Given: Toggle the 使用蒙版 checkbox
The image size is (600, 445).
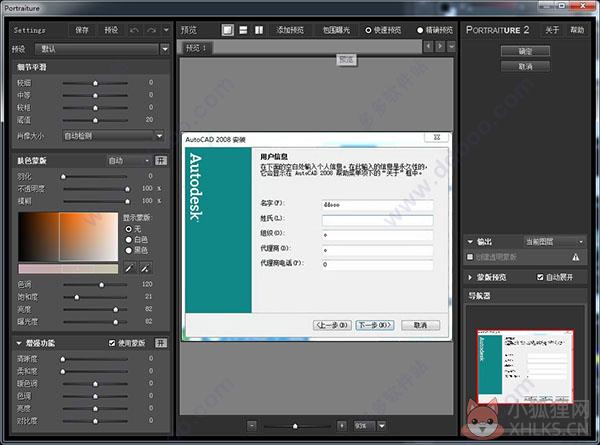Looking at the screenshot, I should coord(112,343).
